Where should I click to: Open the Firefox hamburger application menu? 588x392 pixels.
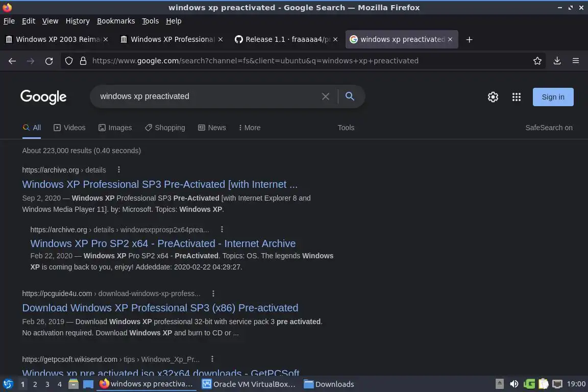pos(576,61)
